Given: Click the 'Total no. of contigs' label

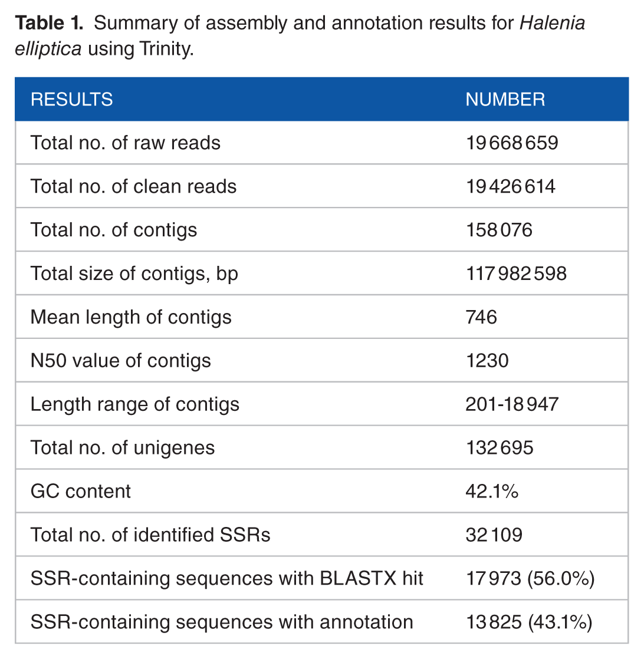Looking at the screenshot, I should point(113,230).
